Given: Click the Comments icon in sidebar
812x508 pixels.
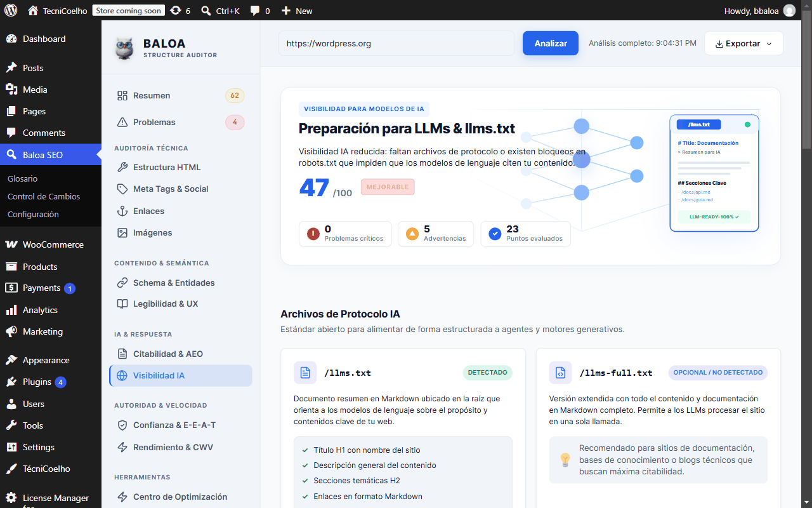Looking at the screenshot, I should click(x=11, y=133).
